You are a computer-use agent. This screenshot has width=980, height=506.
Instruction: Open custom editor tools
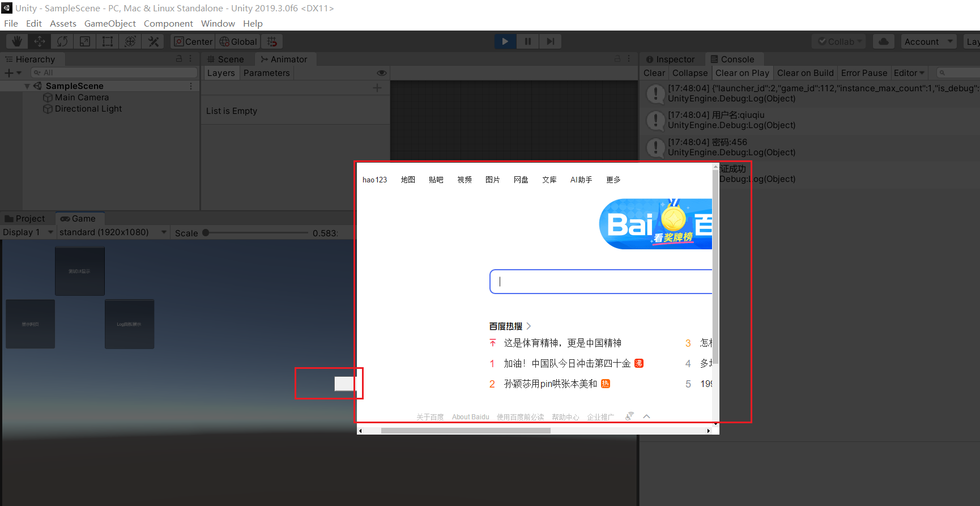click(x=153, y=41)
